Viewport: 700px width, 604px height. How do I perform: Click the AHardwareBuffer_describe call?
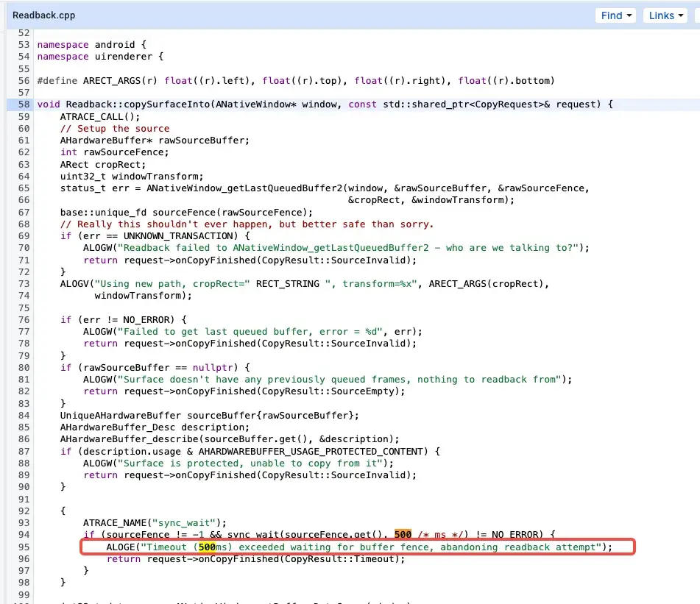point(130,439)
